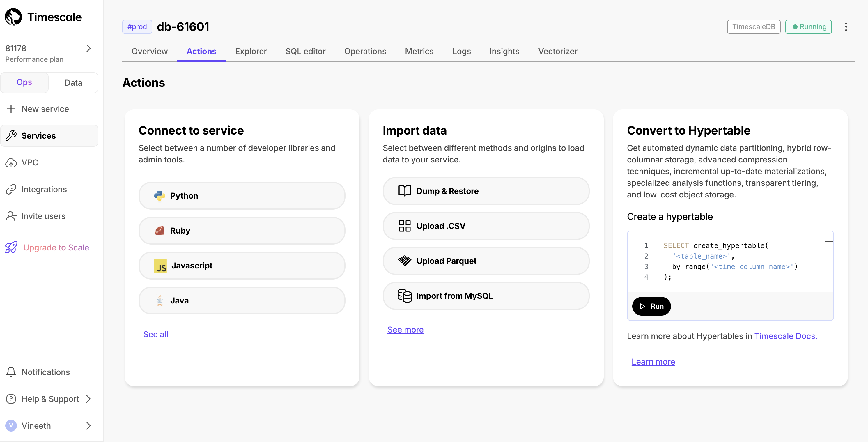
Task: Click the Help & Support question icon
Action: pos(11,399)
